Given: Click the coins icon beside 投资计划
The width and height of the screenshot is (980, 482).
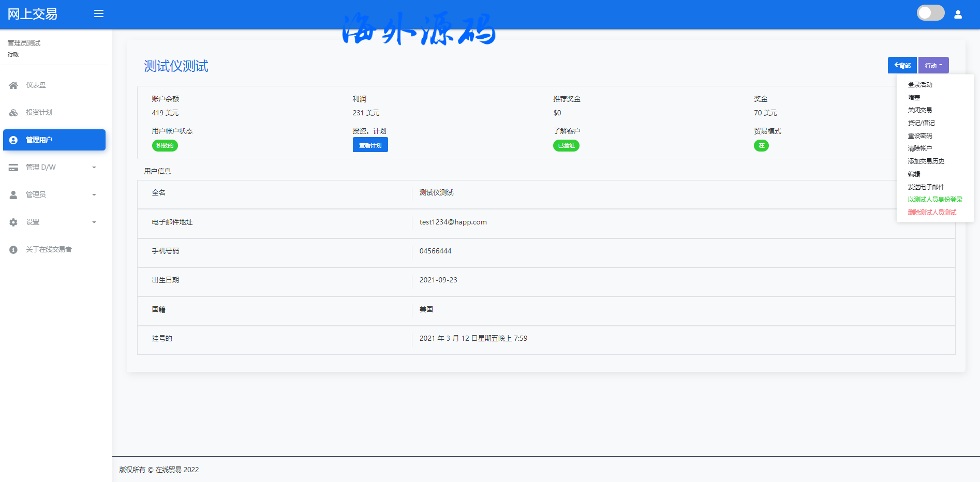Looking at the screenshot, I should 13,113.
